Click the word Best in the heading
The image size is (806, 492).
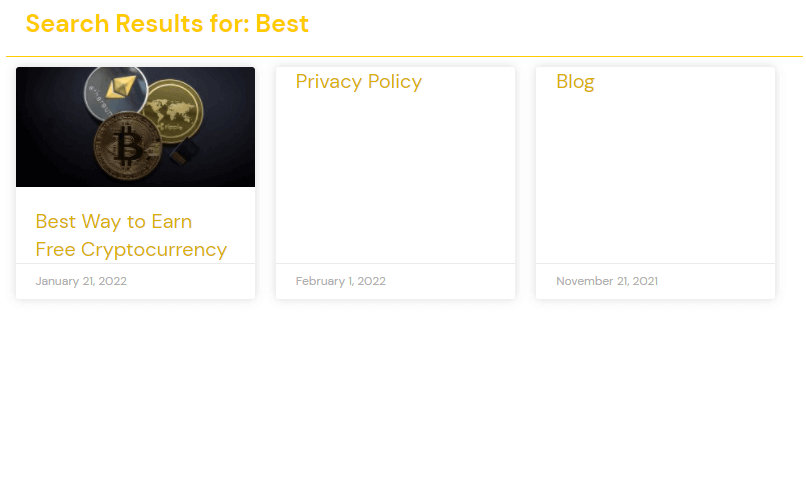click(282, 24)
